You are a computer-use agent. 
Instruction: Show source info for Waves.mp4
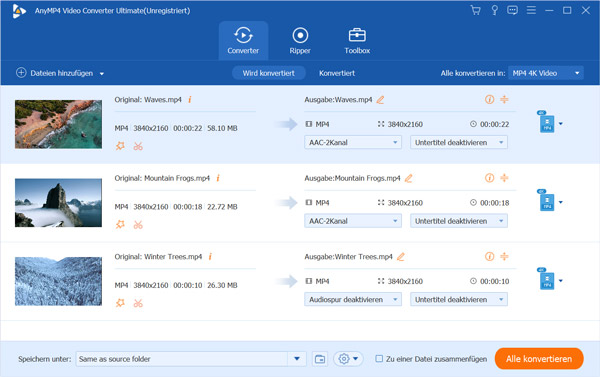(x=190, y=100)
